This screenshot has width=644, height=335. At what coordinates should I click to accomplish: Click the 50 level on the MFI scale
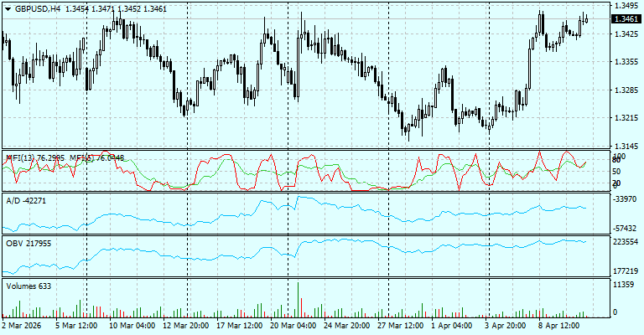tap(616, 172)
